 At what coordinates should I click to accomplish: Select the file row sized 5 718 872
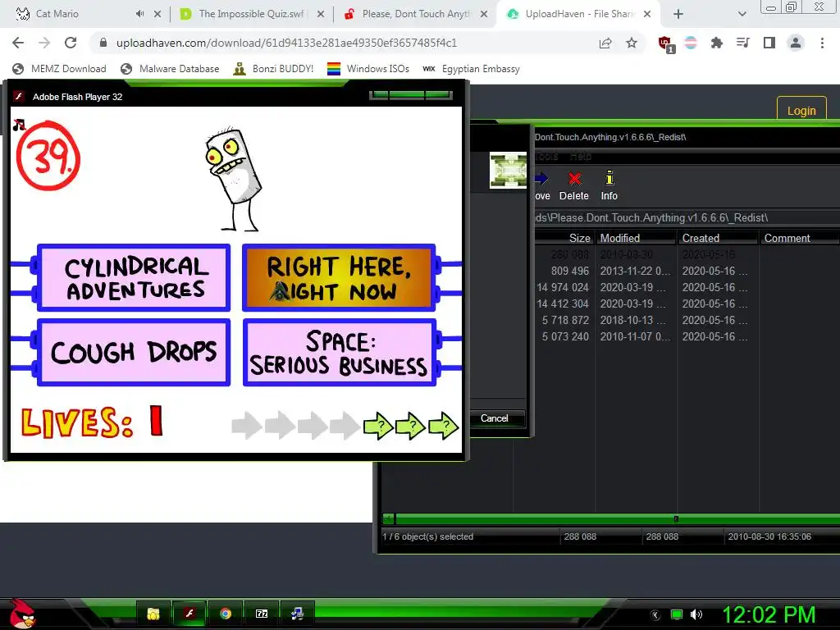click(x=687, y=321)
